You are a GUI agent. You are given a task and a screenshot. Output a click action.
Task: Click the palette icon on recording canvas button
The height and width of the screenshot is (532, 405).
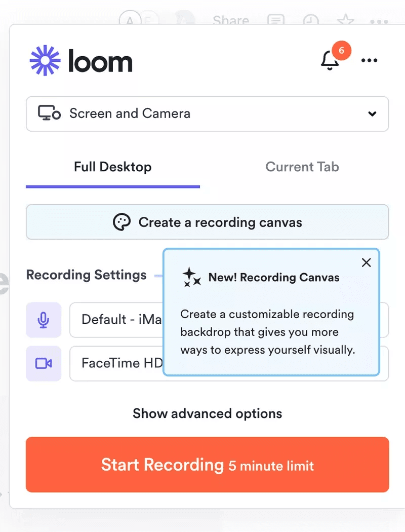click(122, 221)
